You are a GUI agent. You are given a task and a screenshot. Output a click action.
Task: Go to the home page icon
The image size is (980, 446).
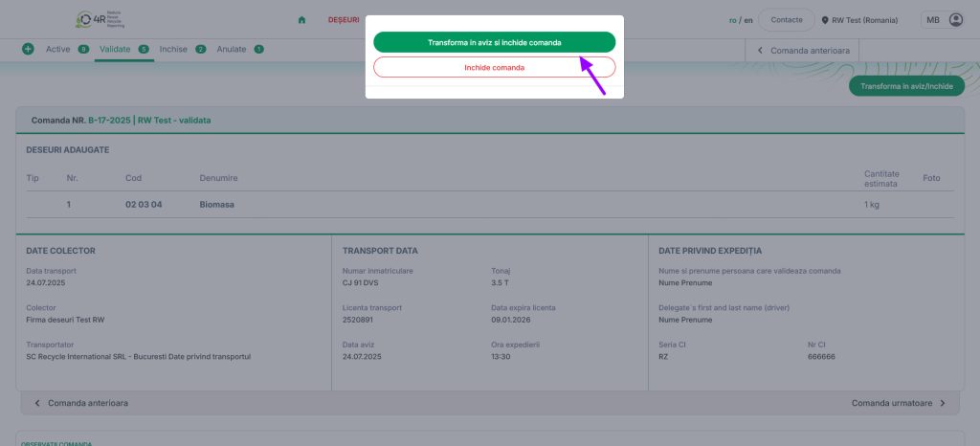[x=302, y=19]
